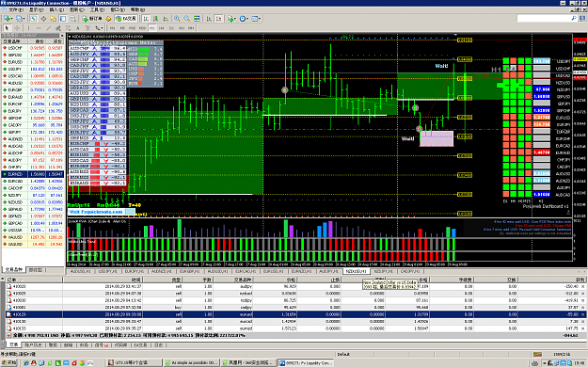Toggle the EA交易 AutoTrading button
Viewport: 588px width, 368px height.
click(x=126, y=19)
